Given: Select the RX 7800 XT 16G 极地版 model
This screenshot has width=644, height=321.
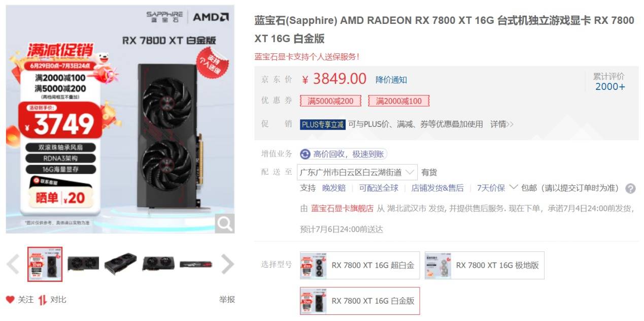Looking at the screenshot, I should [x=484, y=265].
